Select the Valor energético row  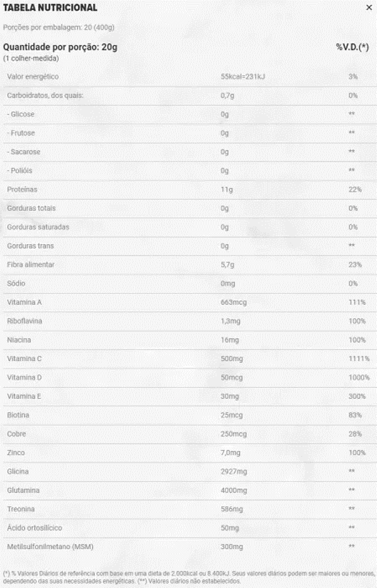tap(190, 77)
